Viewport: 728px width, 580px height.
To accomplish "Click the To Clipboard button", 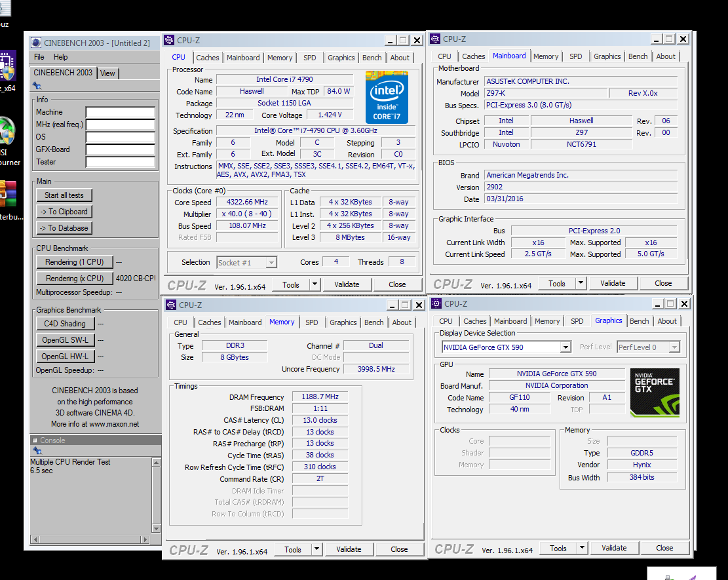I will [64, 212].
